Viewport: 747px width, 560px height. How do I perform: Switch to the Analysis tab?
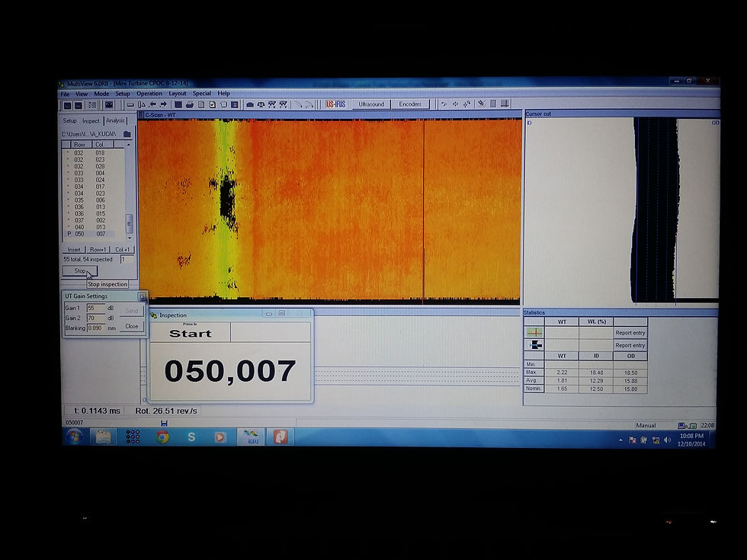[115, 121]
